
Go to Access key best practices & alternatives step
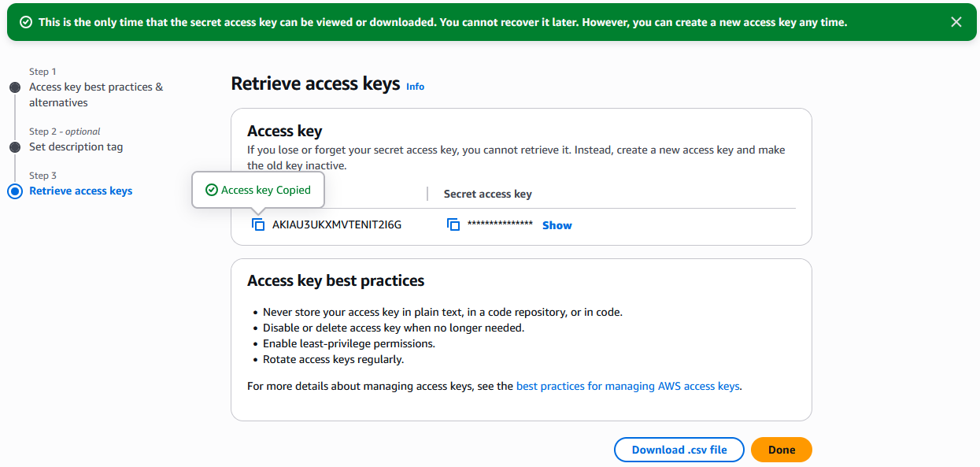point(96,95)
